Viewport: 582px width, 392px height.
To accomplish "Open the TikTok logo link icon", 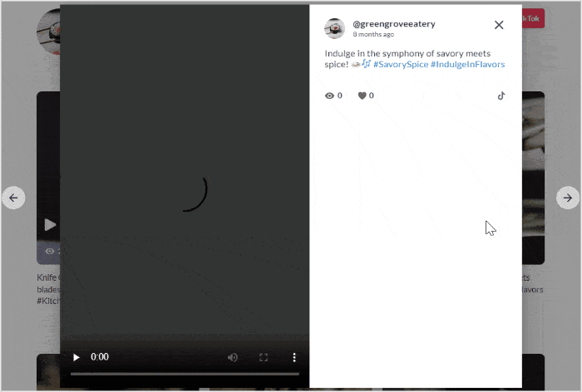I will (x=501, y=96).
